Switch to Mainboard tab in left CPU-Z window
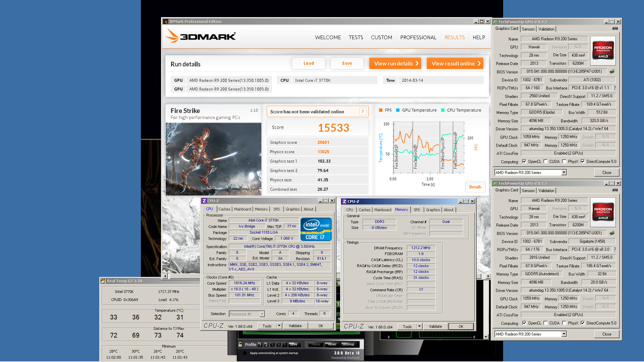This screenshot has height=362, width=644. [x=243, y=209]
